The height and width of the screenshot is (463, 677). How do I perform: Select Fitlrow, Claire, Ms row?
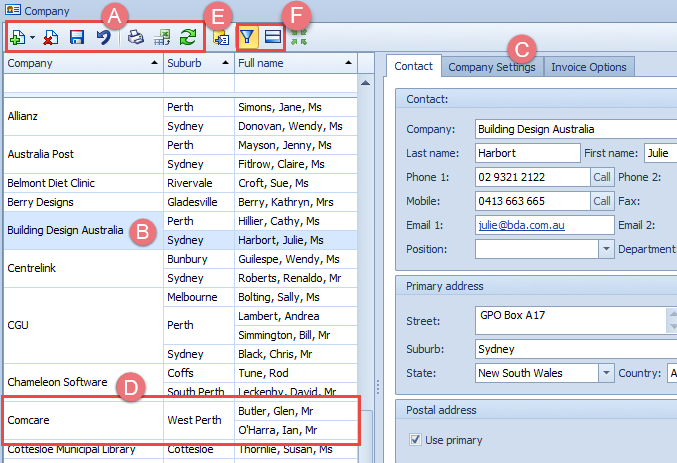coord(296,164)
